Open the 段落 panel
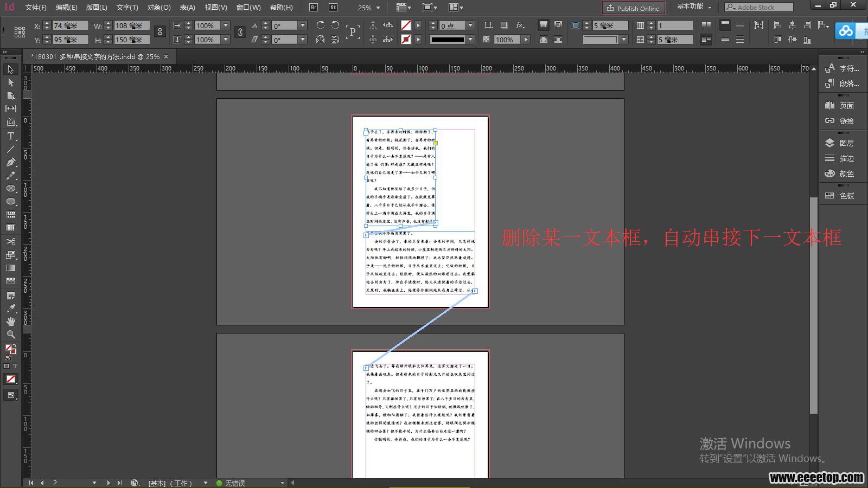The image size is (868, 488). [842, 84]
